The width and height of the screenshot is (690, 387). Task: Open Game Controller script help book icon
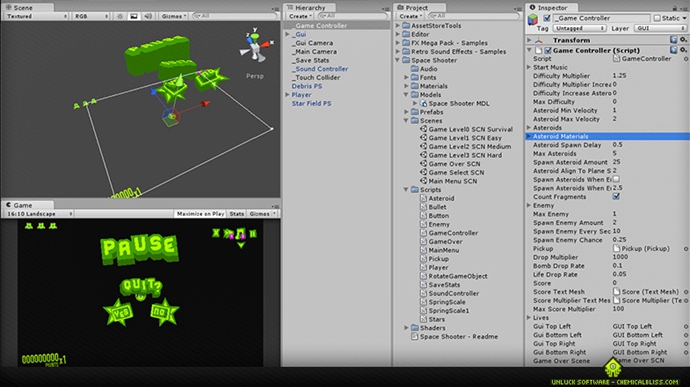(673, 50)
